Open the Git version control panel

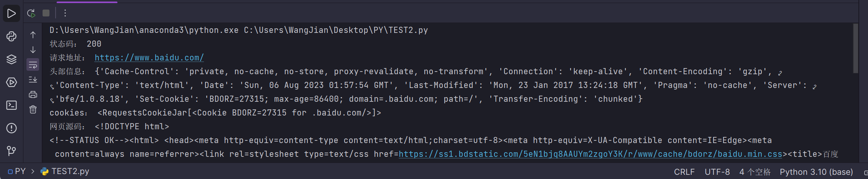(12, 151)
